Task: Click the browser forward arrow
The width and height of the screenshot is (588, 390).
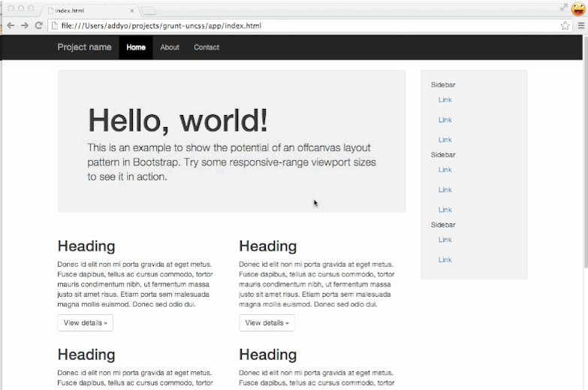Action: pyautogui.click(x=24, y=26)
